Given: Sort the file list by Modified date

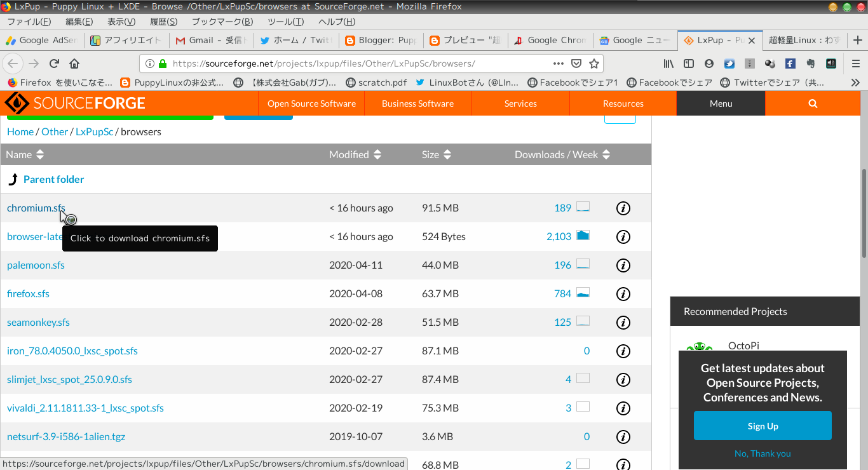Looking at the screenshot, I should click(355, 154).
